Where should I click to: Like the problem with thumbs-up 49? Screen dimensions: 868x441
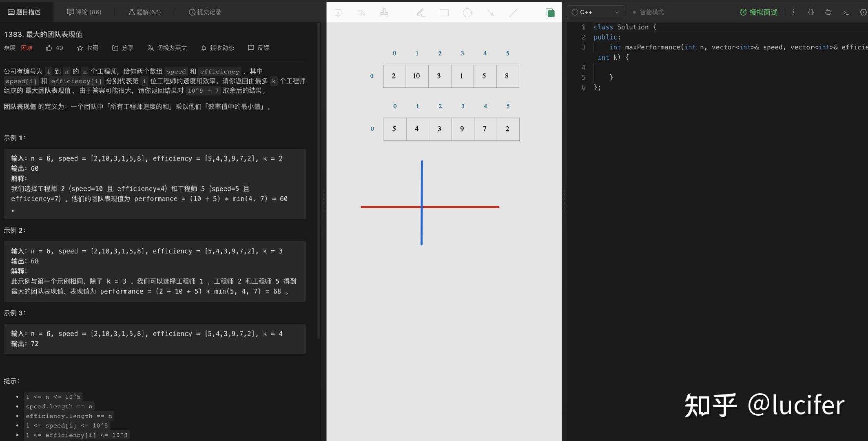[x=54, y=48]
